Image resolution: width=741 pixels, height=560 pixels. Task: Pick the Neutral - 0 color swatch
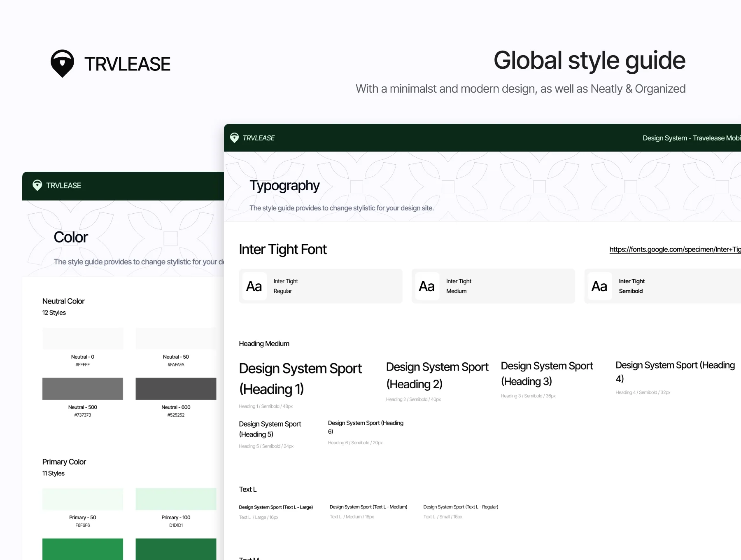[83, 338]
